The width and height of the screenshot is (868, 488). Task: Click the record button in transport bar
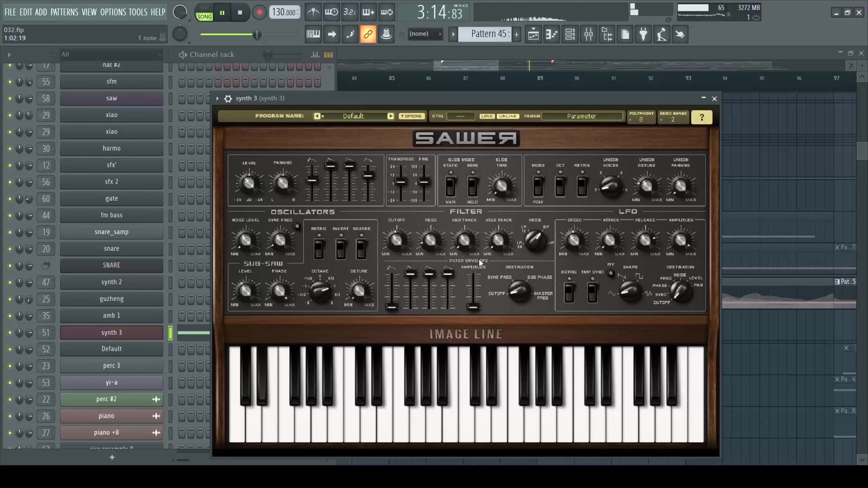[x=260, y=12]
